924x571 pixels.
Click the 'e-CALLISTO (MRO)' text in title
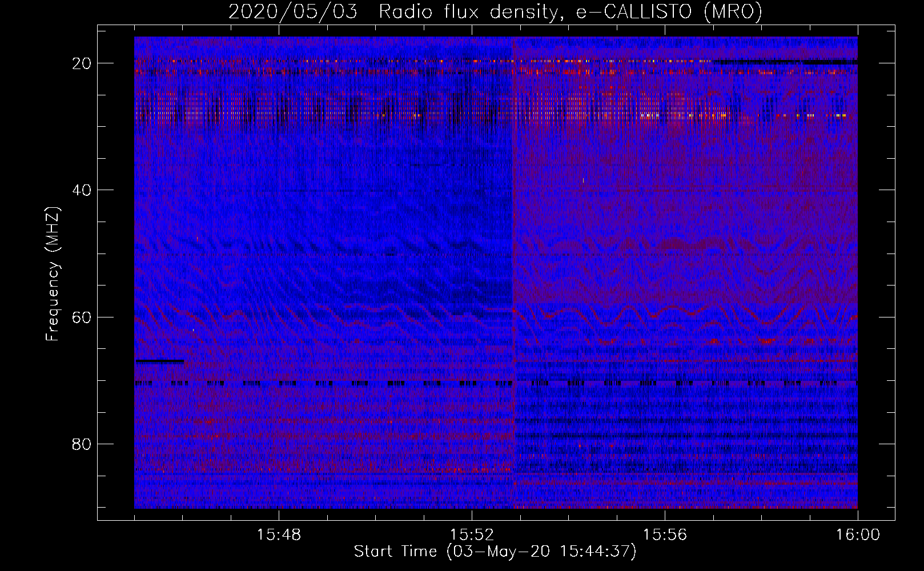[x=669, y=12]
